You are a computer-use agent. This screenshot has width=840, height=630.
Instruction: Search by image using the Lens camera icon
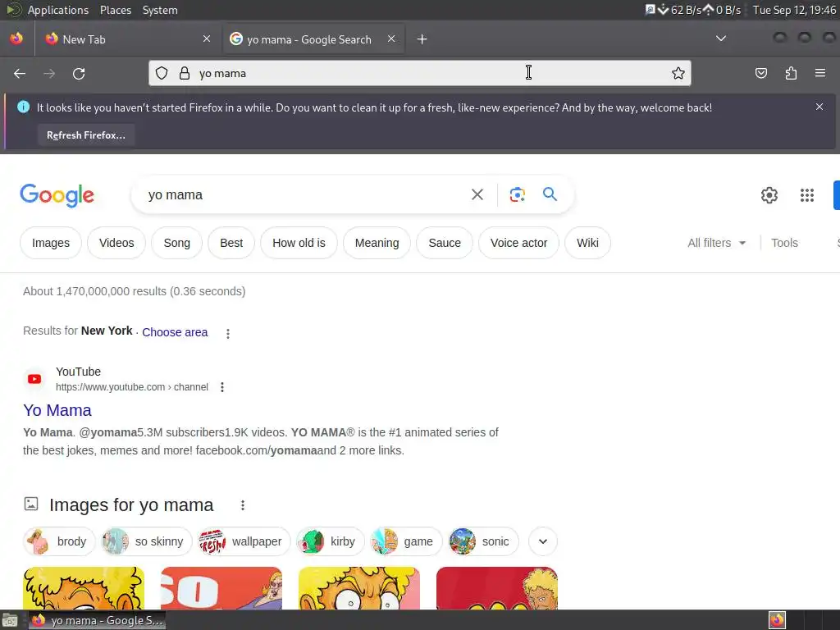(517, 194)
